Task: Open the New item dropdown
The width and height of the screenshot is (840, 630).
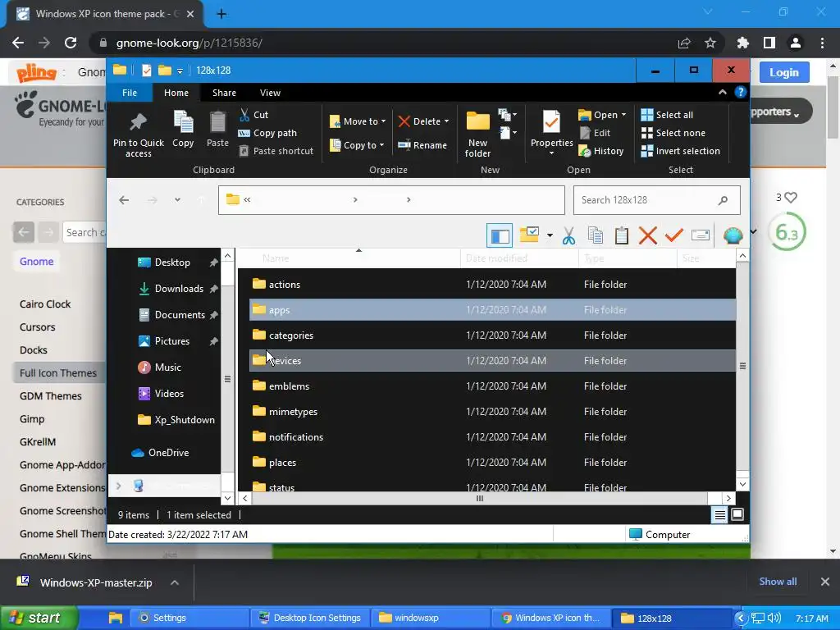Action: pos(507,115)
